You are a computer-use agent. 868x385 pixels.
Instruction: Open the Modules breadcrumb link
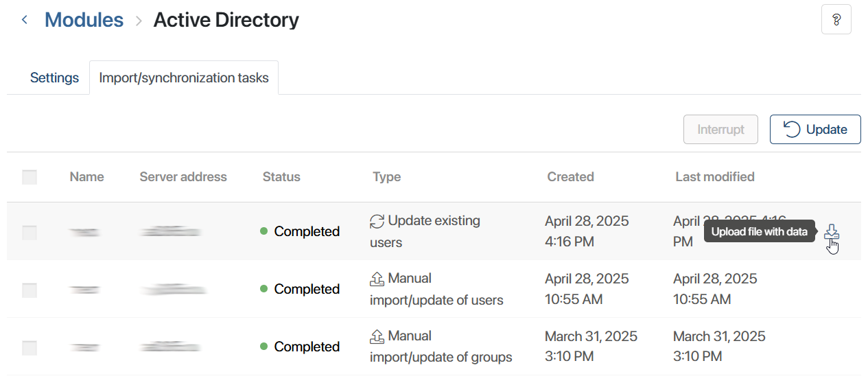(x=84, y=20)
